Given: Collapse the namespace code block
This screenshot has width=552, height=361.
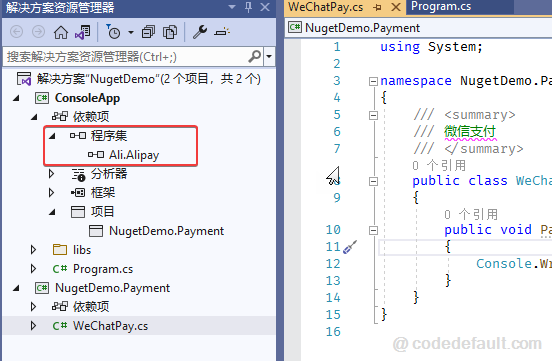Looking at the screenshot, I should click(x=373, y=81).
